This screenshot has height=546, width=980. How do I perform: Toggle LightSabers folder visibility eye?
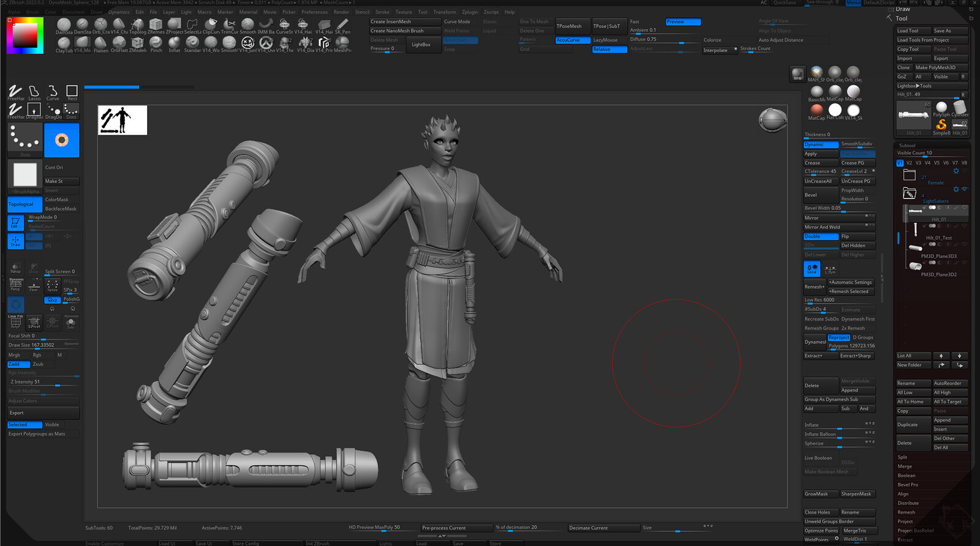[965, 189]
